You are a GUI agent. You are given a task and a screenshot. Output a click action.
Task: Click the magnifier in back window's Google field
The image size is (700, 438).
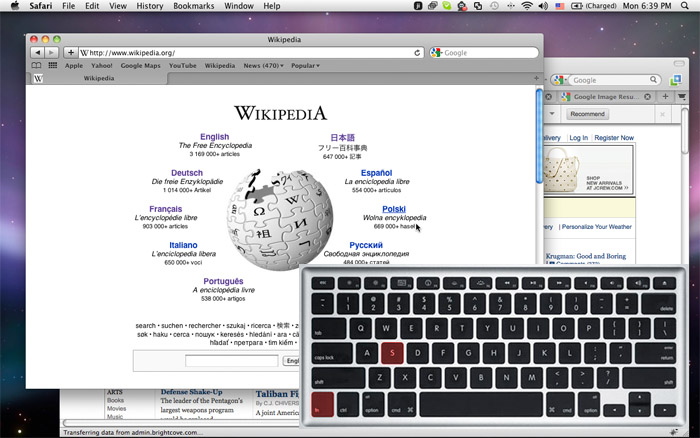tap(653, 80)
